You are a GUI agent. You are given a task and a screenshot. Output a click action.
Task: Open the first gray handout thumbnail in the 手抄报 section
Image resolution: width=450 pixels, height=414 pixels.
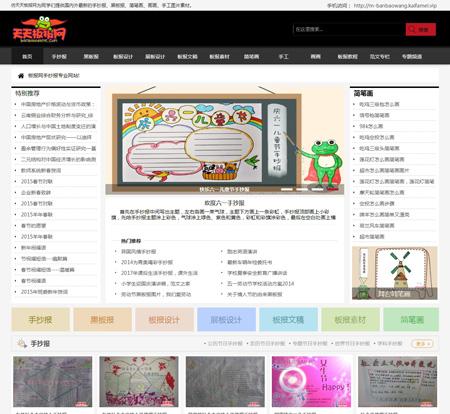(53, 382)
